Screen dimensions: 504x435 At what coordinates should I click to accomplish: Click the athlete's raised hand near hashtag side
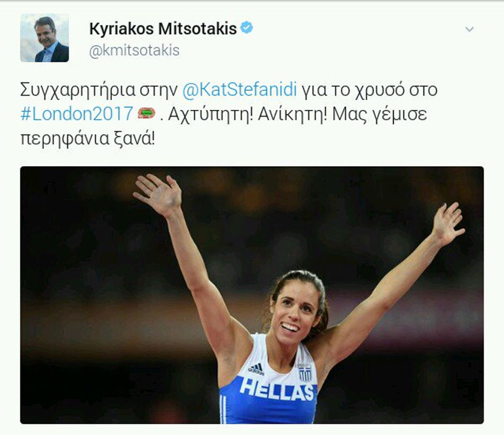(x=158, y=194)
